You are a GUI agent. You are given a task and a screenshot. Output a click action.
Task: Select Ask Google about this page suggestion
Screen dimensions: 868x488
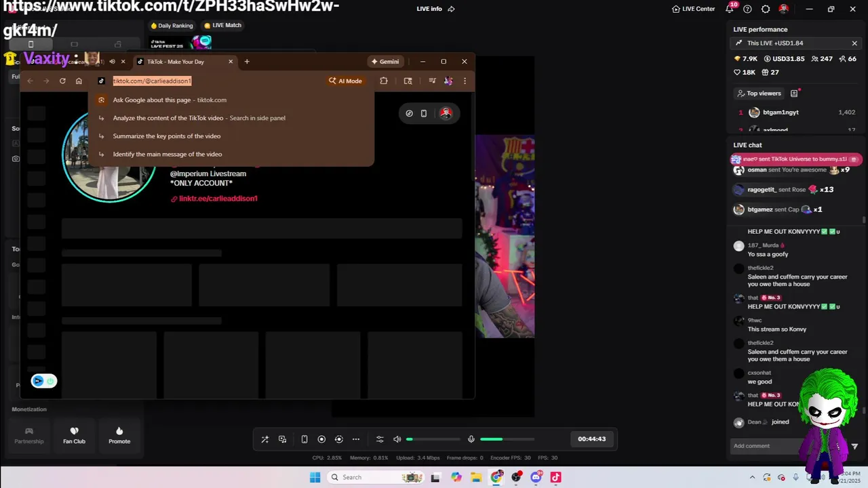pyautogui.click(x=231, y=100)
